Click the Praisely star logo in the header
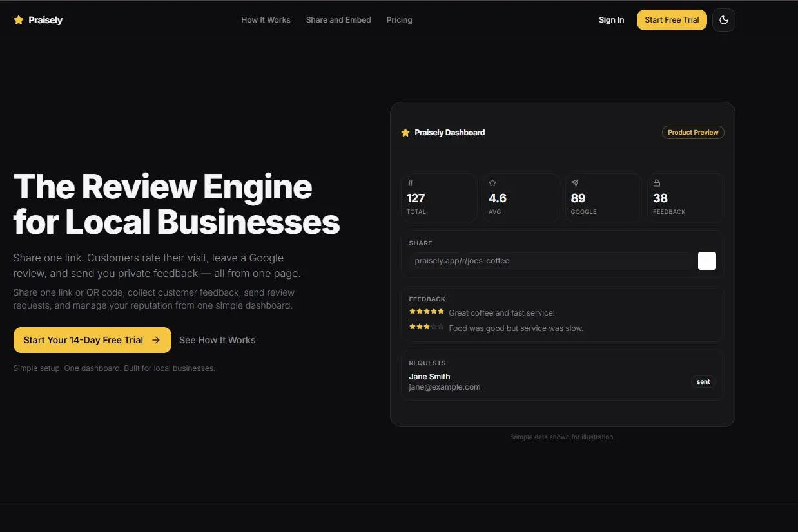The image size is (798, 532). coord(19,20)
